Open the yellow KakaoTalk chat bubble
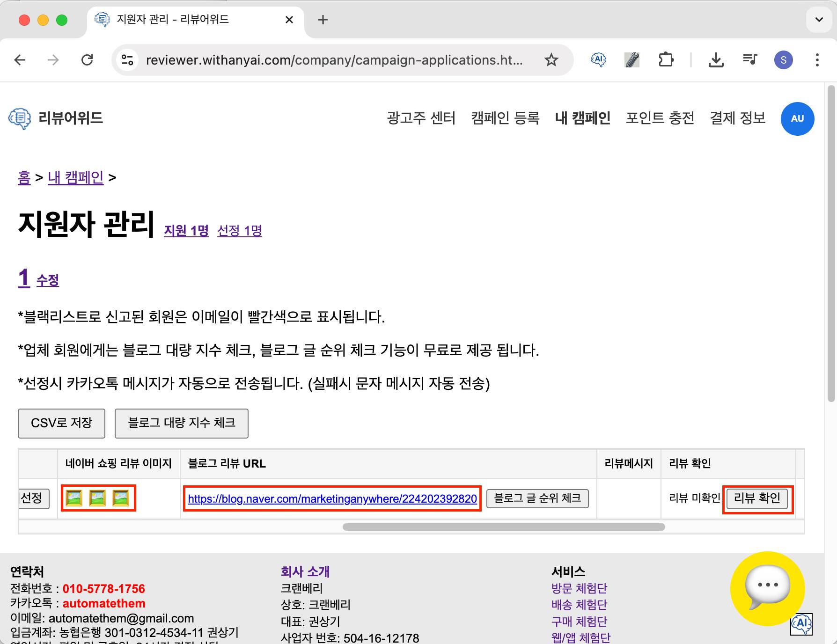 (767, 588)
